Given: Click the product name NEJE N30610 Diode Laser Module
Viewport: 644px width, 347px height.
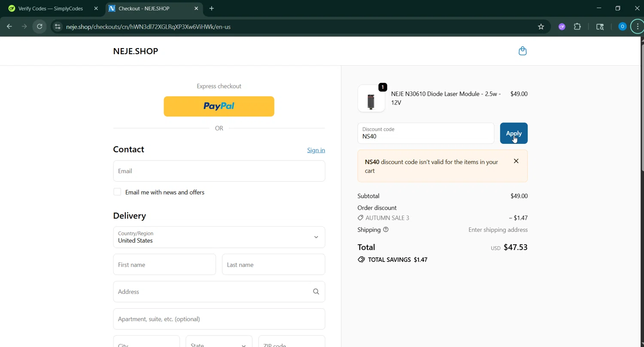Looking at the screenshot, I should tap(446, 98).
